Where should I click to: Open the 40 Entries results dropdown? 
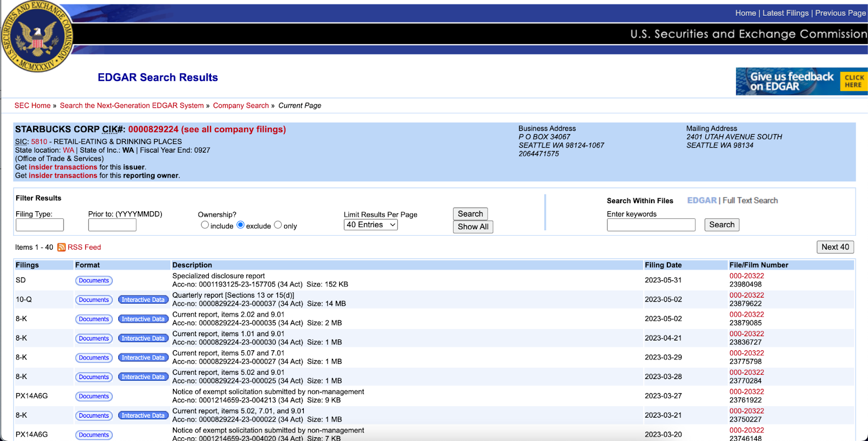coord(371,225)
